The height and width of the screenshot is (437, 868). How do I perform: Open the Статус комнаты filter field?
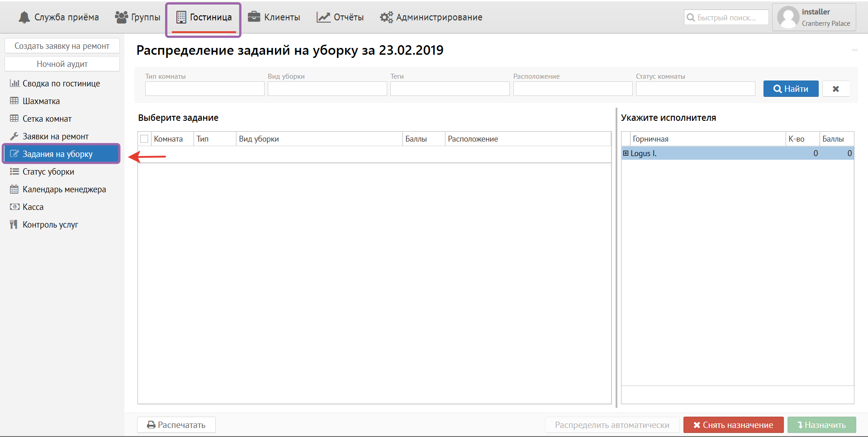[695, 89]
